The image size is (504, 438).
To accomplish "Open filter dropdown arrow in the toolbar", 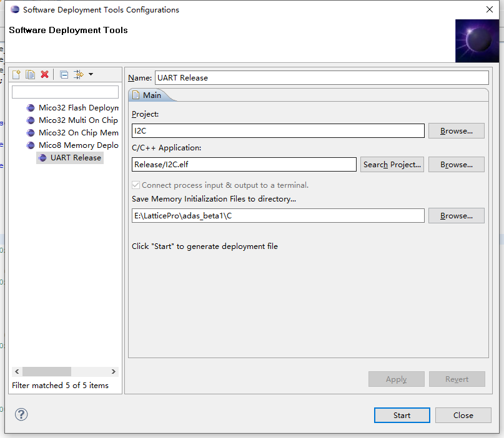I will point(91,74).
